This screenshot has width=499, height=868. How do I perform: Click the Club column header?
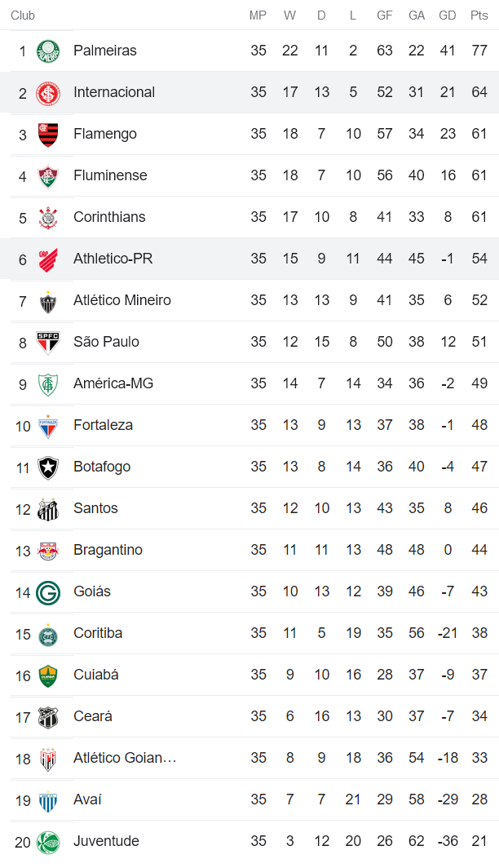coord(23,15)
